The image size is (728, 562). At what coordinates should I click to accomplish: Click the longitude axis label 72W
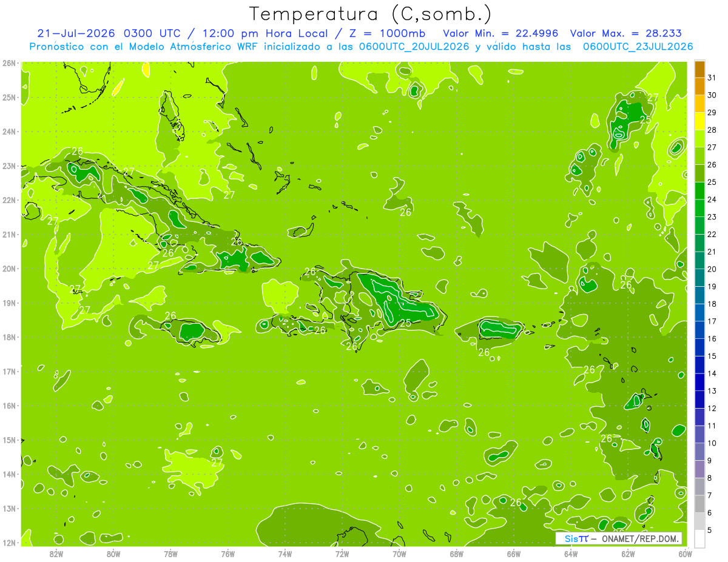[x=342, y=554]
